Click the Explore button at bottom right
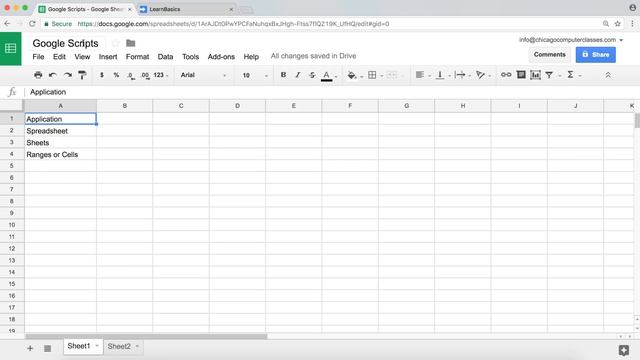Image resolution: width=640 pixels, height=360 pixels. point(624,350)
